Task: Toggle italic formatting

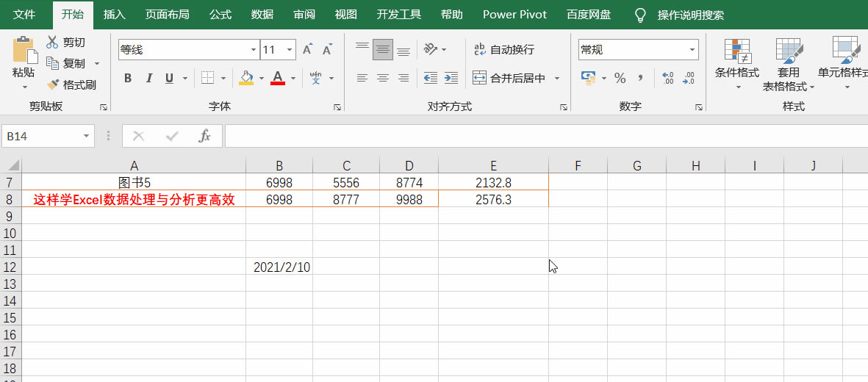Action: click(x=149, y=78)
